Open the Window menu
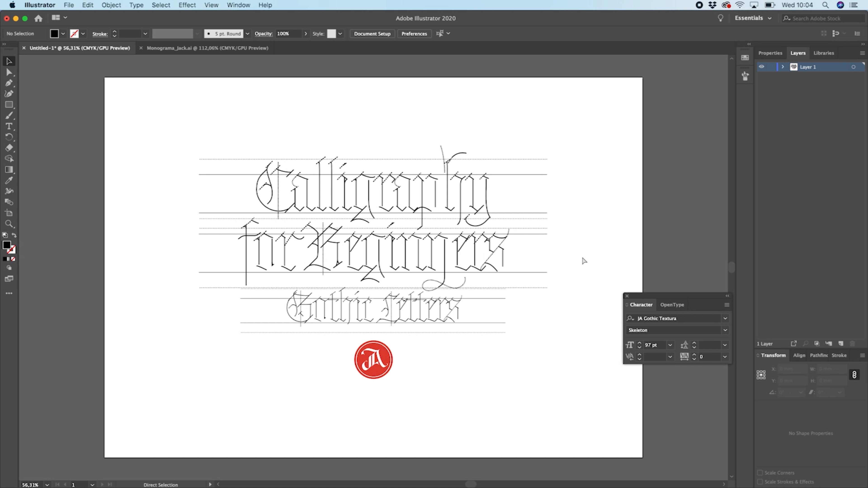 click(x=238, y=5)
